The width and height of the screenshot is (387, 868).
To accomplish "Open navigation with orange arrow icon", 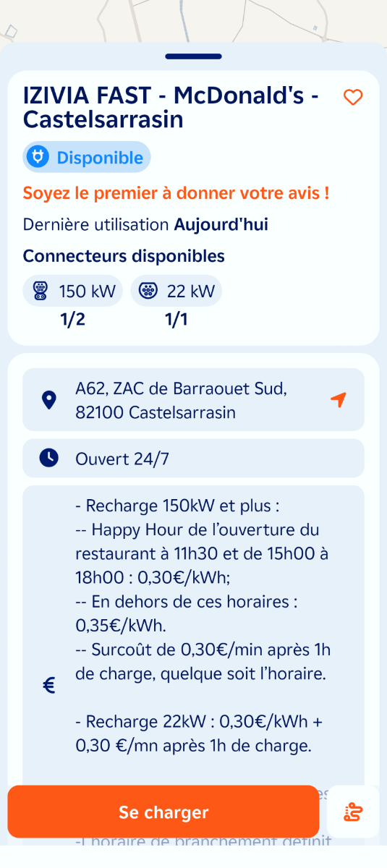I will (339, 399).
